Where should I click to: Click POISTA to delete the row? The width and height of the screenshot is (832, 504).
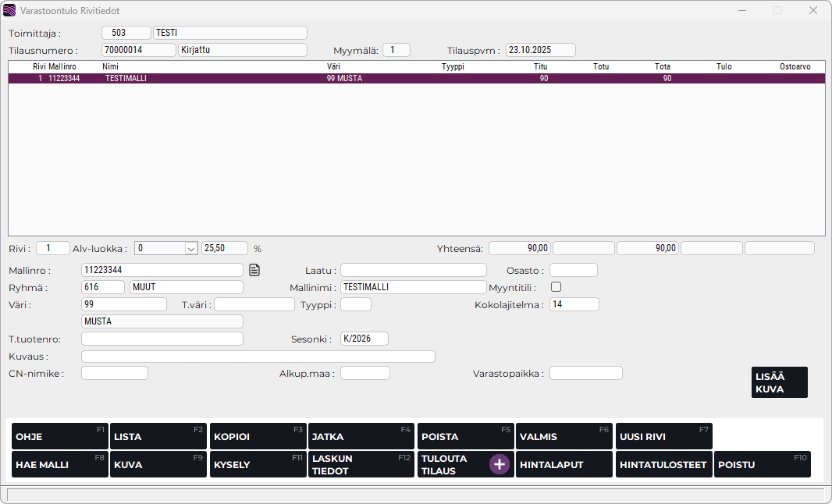465,436
